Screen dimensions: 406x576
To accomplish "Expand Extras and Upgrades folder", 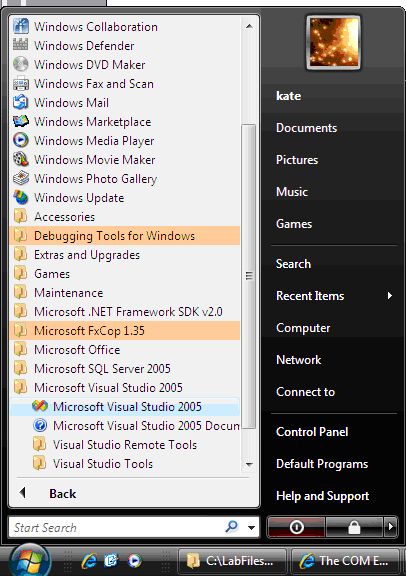I will coord(125,255).
